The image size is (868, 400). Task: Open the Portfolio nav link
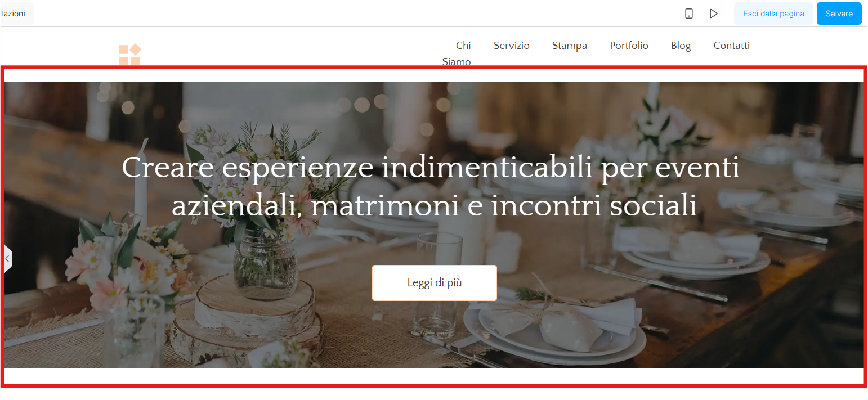coord(629,46)
